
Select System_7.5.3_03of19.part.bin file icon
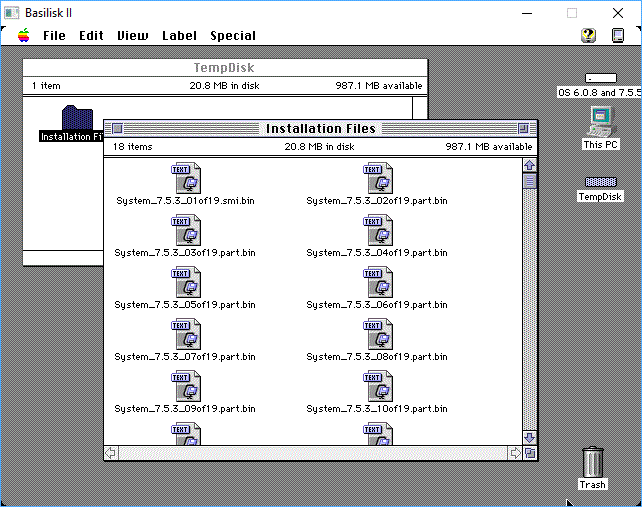click(x=186, y=230)
